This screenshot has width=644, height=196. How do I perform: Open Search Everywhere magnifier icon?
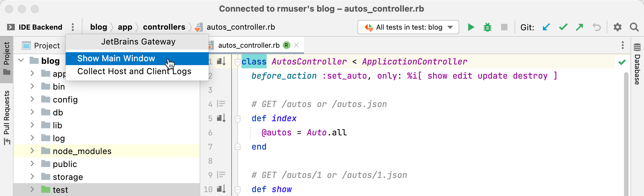click(634, 27)
